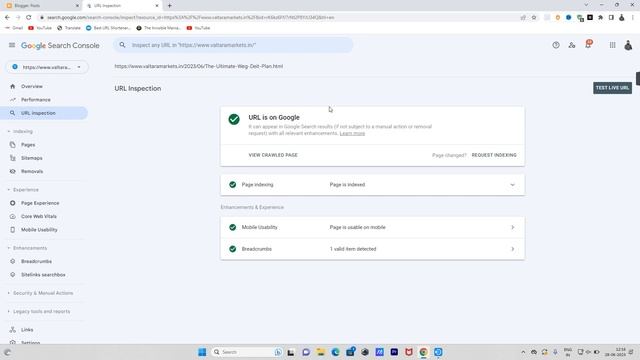Open the Mobile Usability details chevron
Image resolution: width=640 pixels, height=360 pixels.
pos(512,227)
